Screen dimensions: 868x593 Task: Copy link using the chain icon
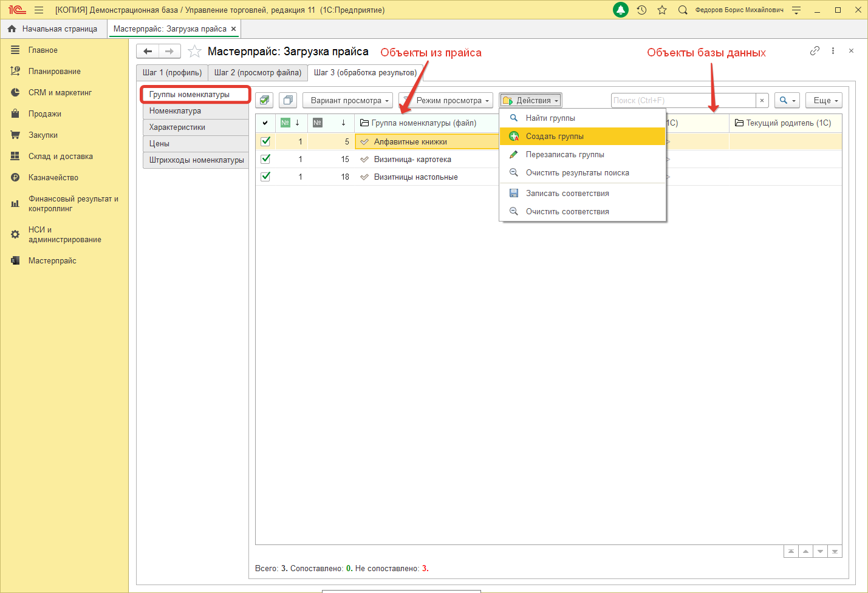(815, 51)
